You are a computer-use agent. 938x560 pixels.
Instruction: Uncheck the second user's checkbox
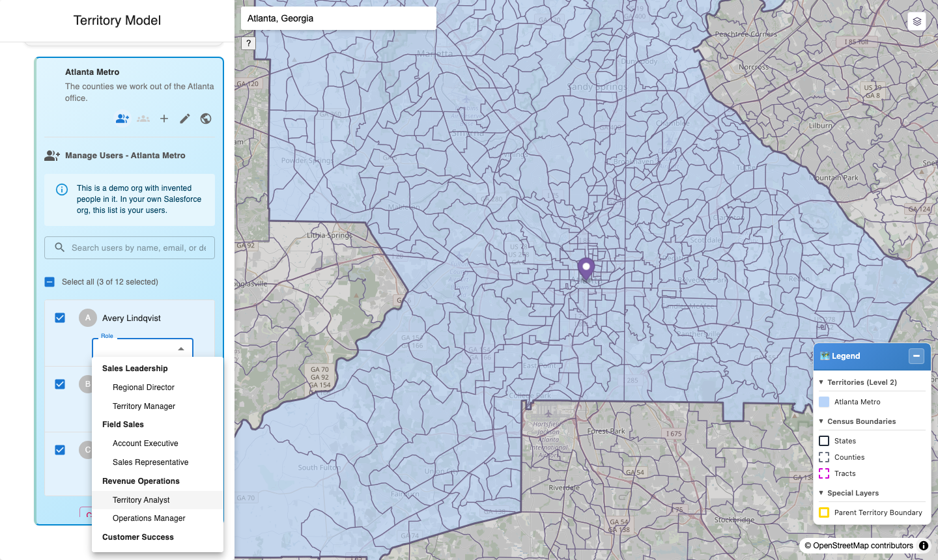60,384
